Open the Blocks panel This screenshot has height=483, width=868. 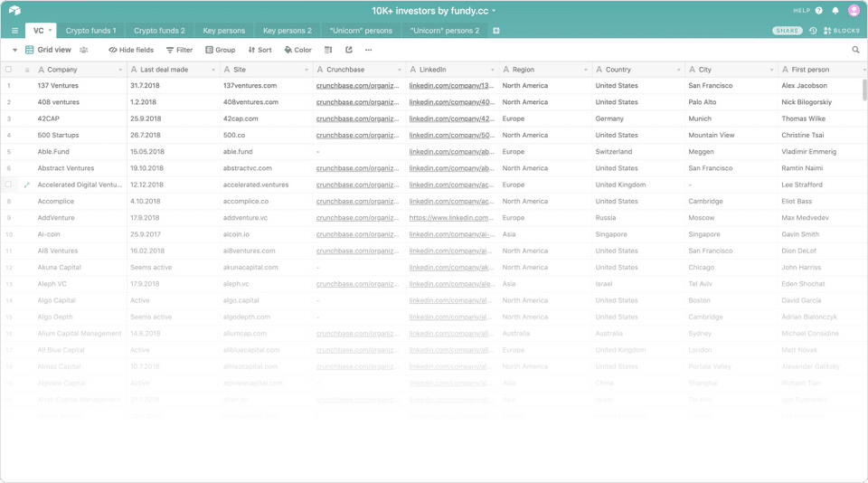pyautogui.click(x=842, y=31)
